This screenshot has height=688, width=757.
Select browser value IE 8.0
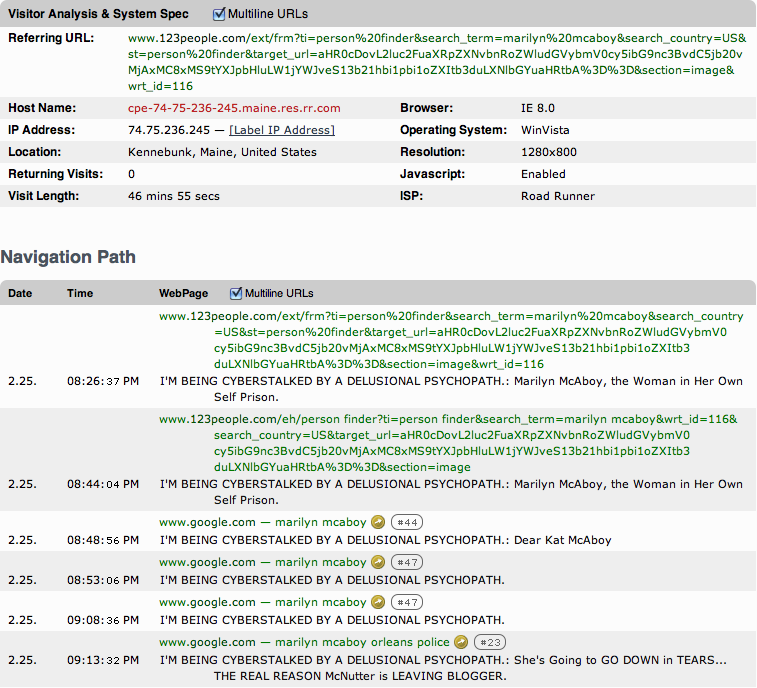click(538, 108)
